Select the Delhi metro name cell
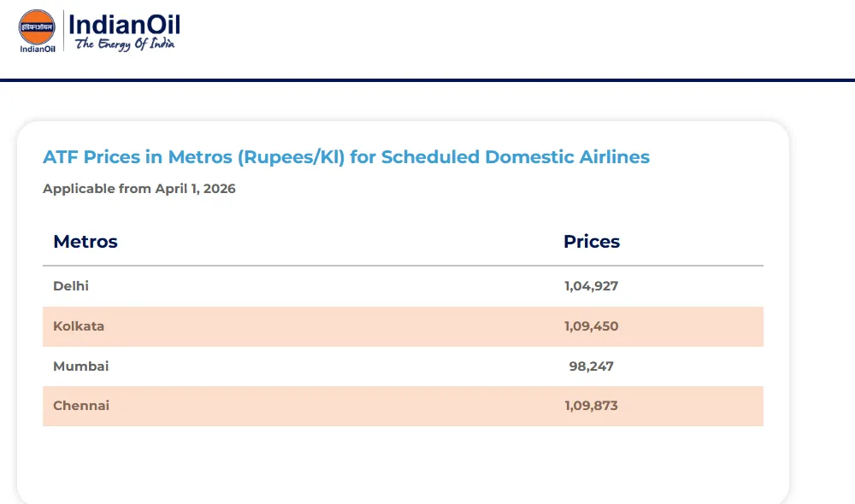Screen dimensions: 855x504 tap(71, 286)
